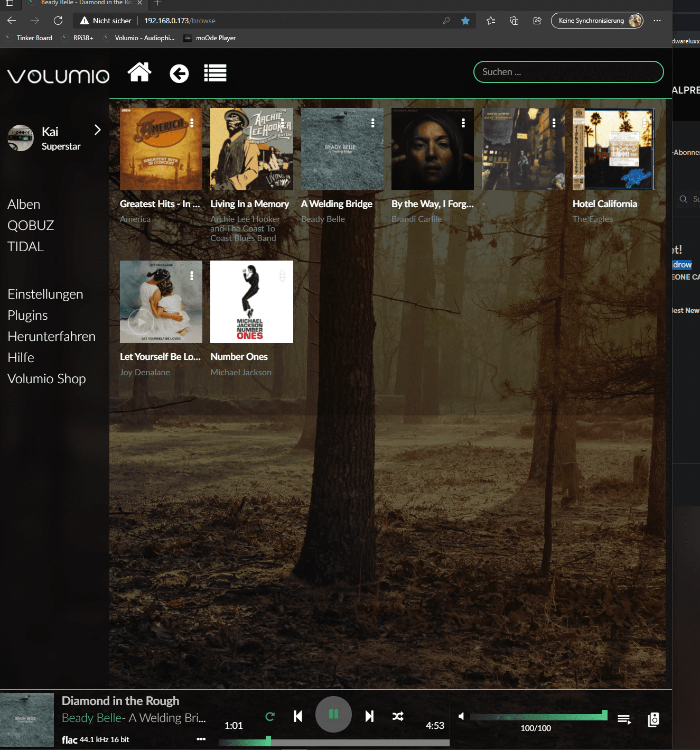Open three-dot menu on By the Way album

[x=463, y=123]
